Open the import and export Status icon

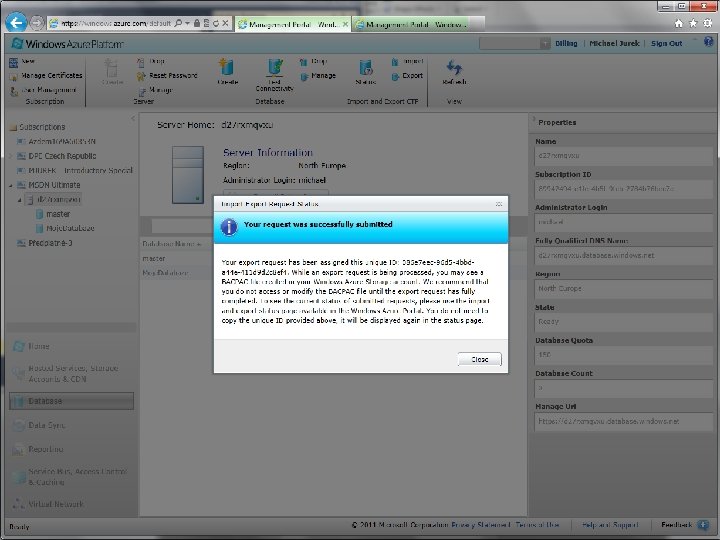[x=366, y=68]
